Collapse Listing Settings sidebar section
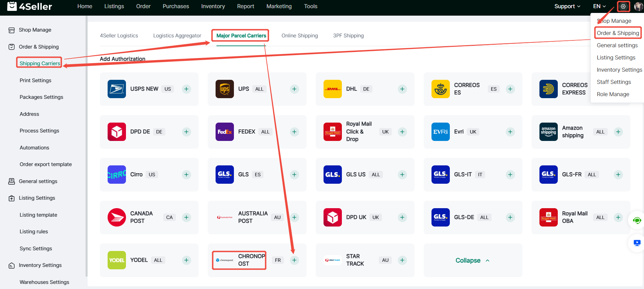This screenshot has width=644, height=289. coord(37,198)
